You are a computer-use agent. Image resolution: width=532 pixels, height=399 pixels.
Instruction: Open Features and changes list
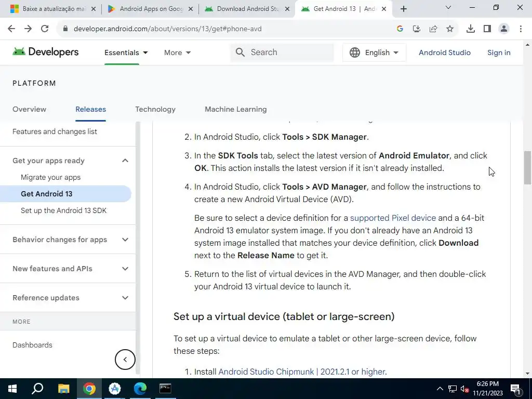[x=55, y=131]
